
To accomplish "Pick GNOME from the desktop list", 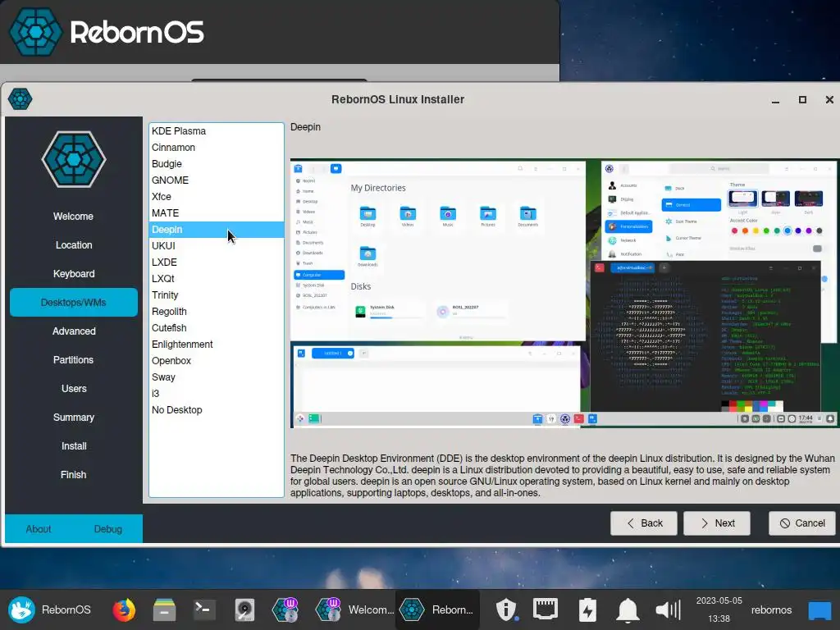I will click(x=217, y=180).
